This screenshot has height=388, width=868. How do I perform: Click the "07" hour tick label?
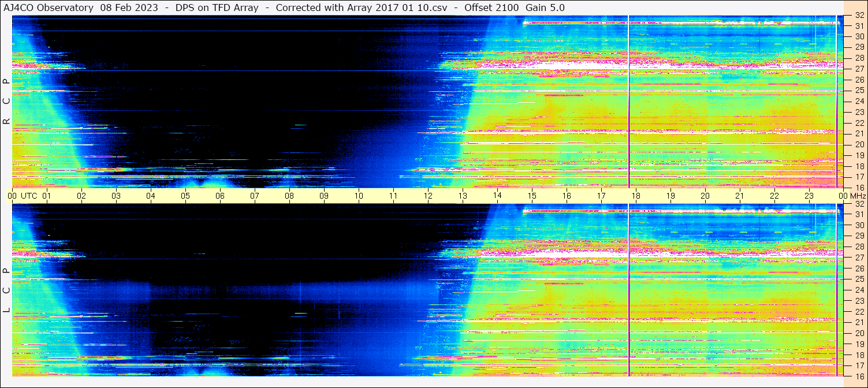point(255,196)
